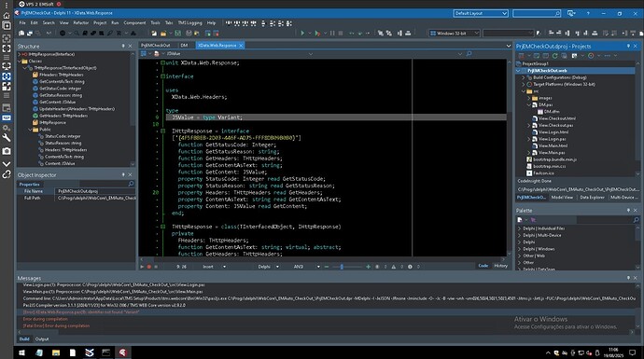
Task: Switch to DM editor tab
Action: pyautogui.click(x=184, y=45)
